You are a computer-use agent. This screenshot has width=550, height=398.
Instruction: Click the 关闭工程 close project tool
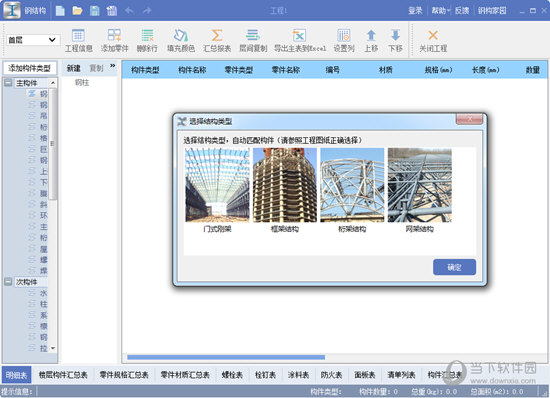tap(433, 41)
